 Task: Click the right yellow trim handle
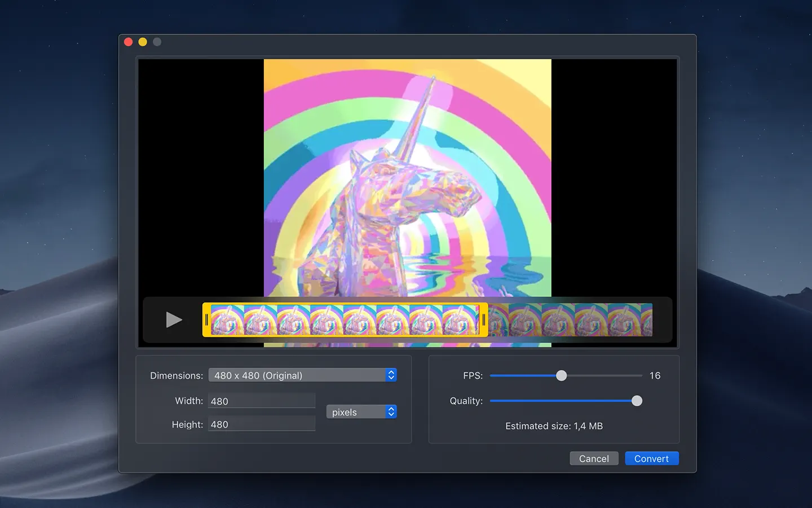coord(483,320)
